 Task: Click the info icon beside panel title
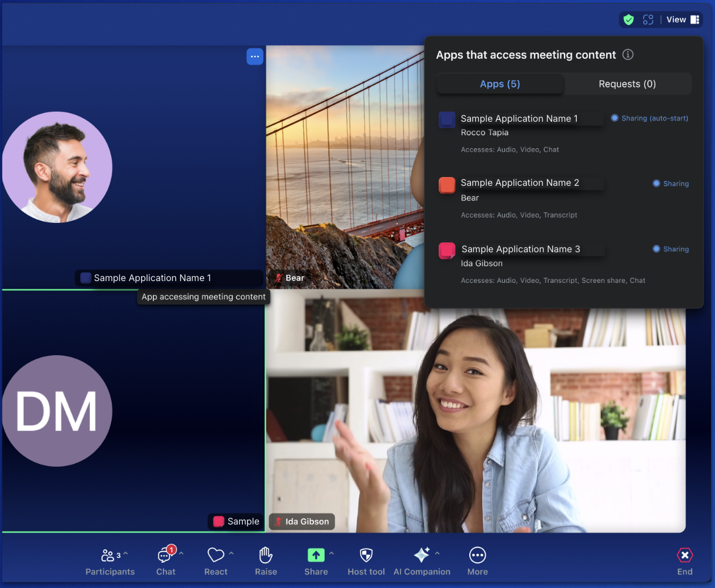628,55
